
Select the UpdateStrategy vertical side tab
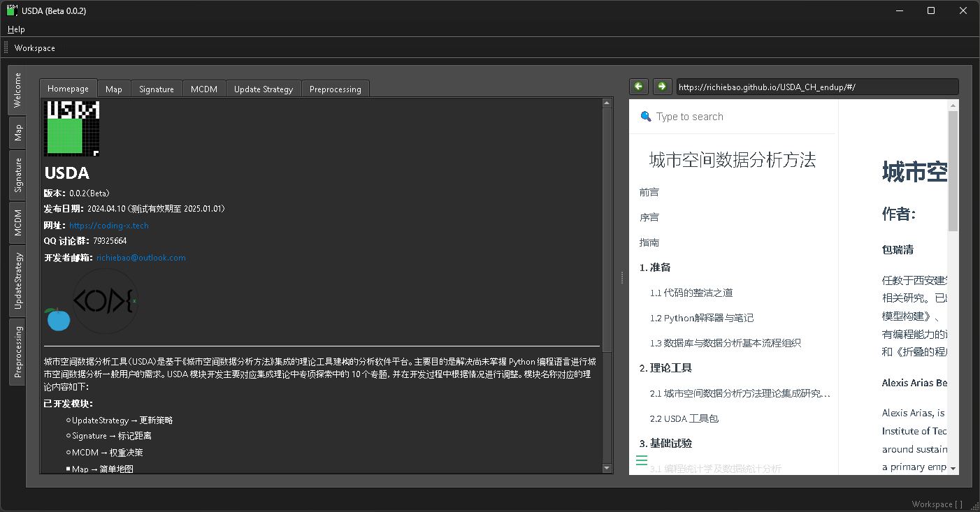pyautogui.click(x=17, y=281)
